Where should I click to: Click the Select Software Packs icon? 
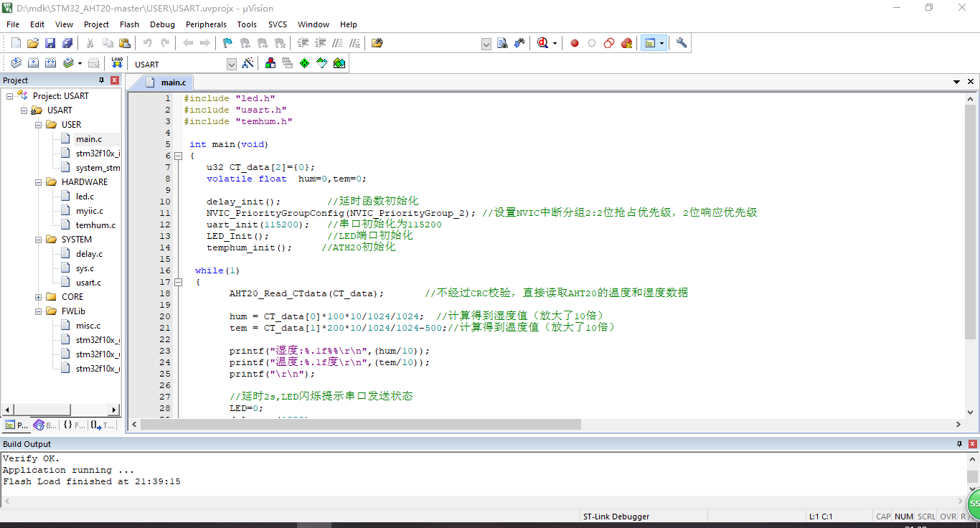321,63
